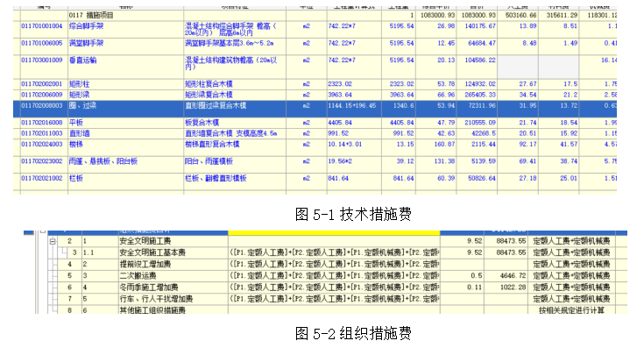Select the highlighted 圈、过梁 row

315,109
